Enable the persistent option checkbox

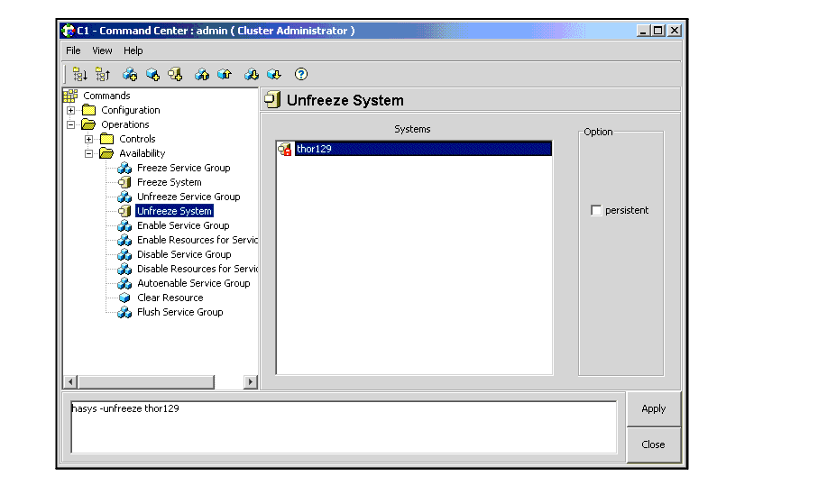tap(596, 211)
